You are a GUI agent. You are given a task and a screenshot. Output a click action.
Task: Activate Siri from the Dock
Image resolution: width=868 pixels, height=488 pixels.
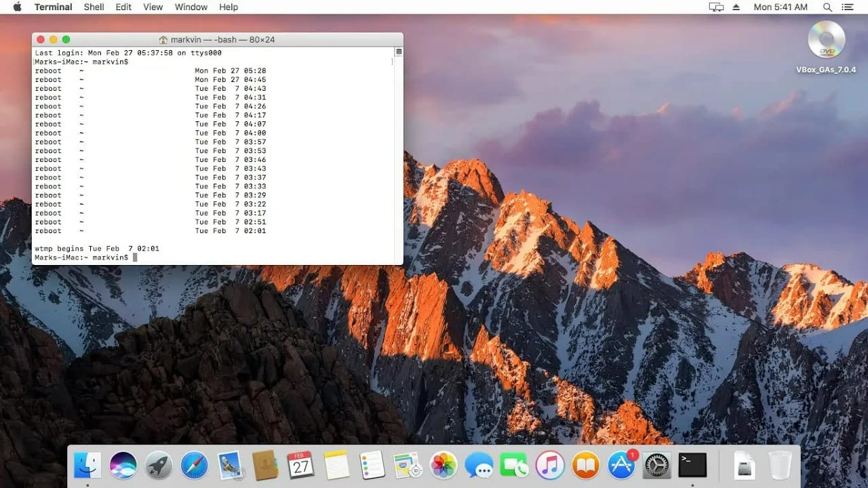(123, 465)
